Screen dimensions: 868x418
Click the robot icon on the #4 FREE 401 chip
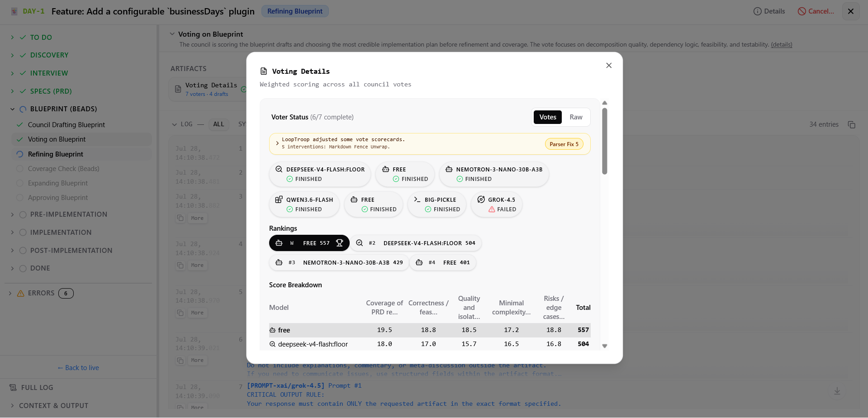point(419,262)
